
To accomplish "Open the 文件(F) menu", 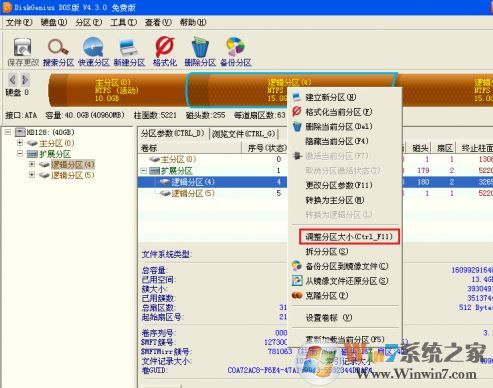I will pos(19,22).
